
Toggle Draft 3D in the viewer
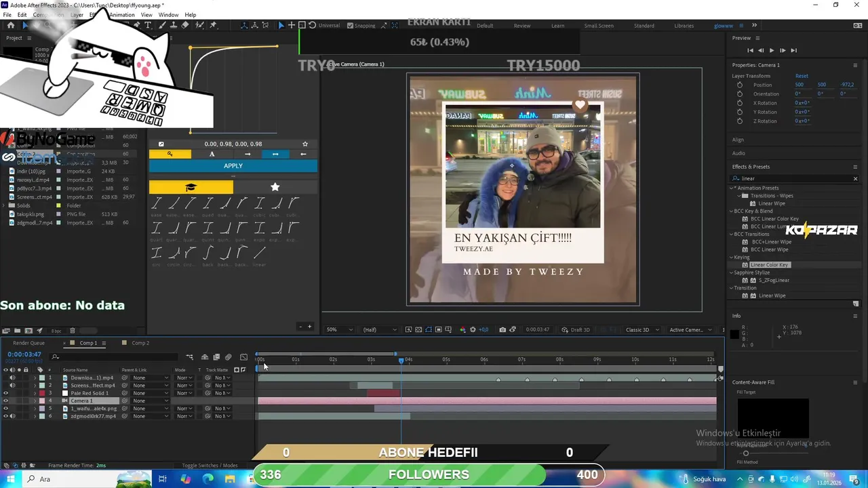click(576, 329)
